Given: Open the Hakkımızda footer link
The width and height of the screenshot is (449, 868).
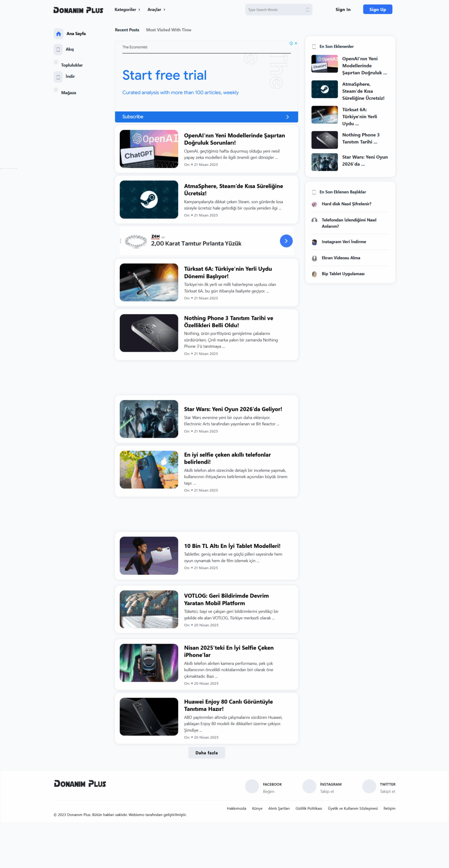Looking at the screenshot, I should 236,808.
